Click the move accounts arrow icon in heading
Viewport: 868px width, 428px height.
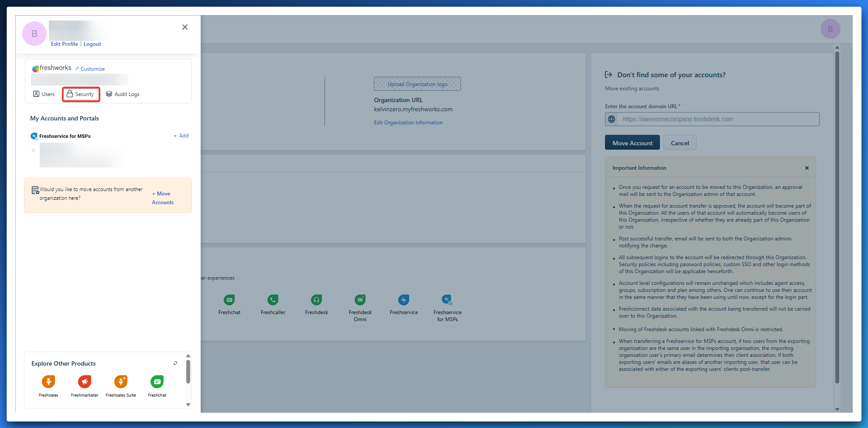click(608, 75)
